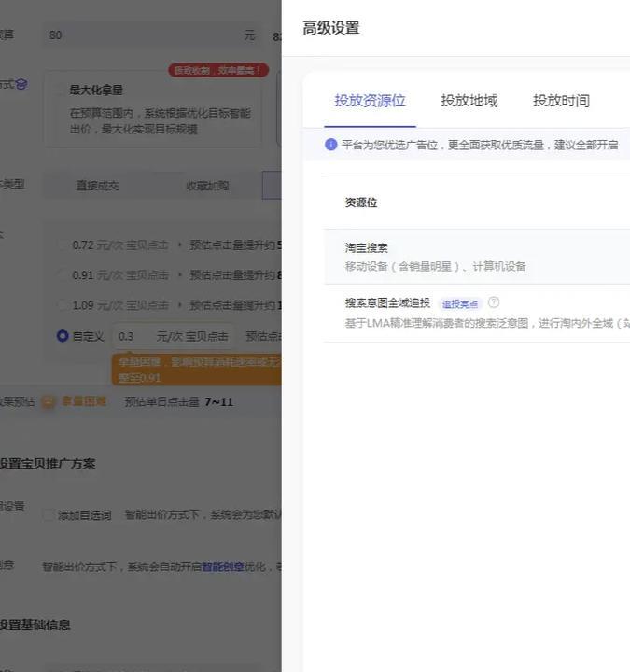Click the 拿量困难 warning icon
Screen dimensions: 630x672
(x=49, y=401)
